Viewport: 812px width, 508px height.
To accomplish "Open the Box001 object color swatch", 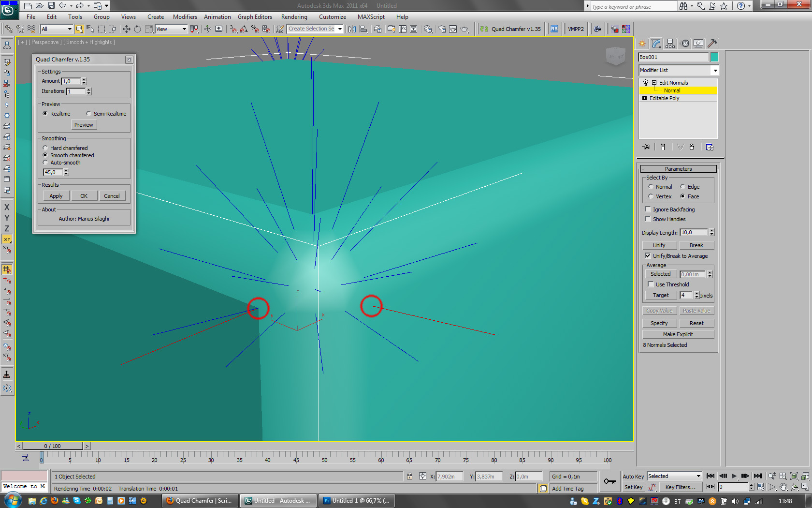I will coord(715,57).
